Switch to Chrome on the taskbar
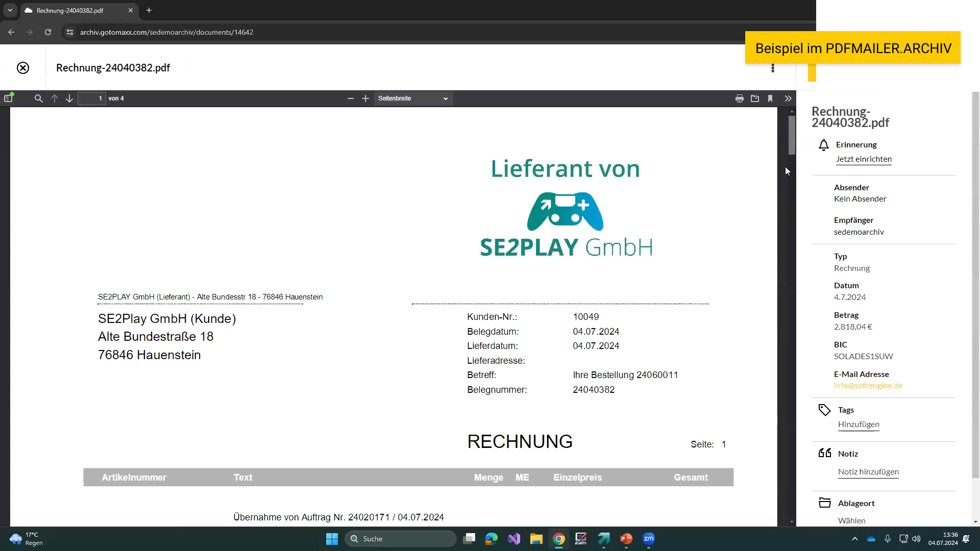This screenshot has width=980, height=551. coord(559,539)
